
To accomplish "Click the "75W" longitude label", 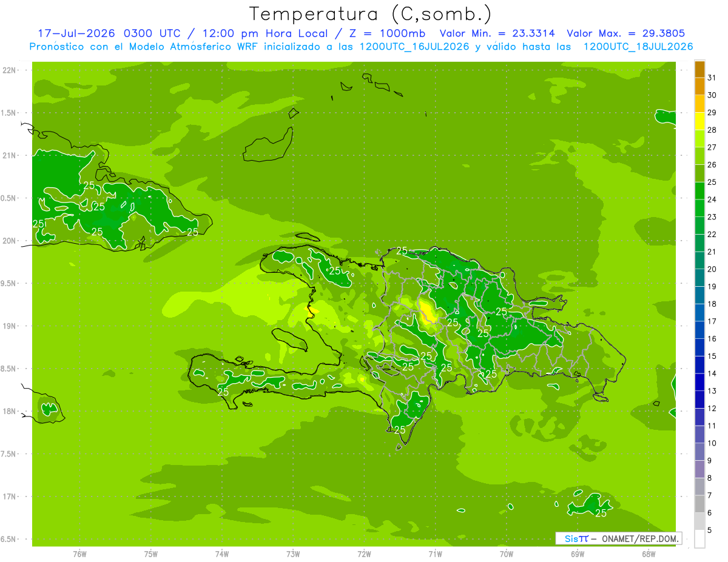I will point(151,554).
